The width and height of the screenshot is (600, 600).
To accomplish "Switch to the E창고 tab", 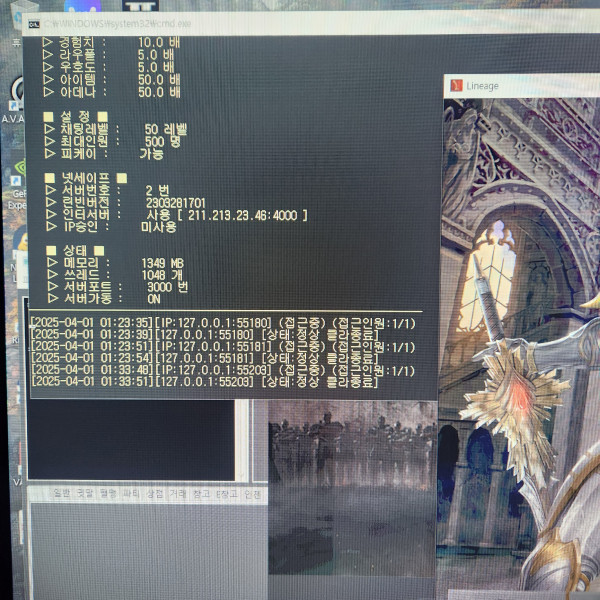I will coord(227,494).
